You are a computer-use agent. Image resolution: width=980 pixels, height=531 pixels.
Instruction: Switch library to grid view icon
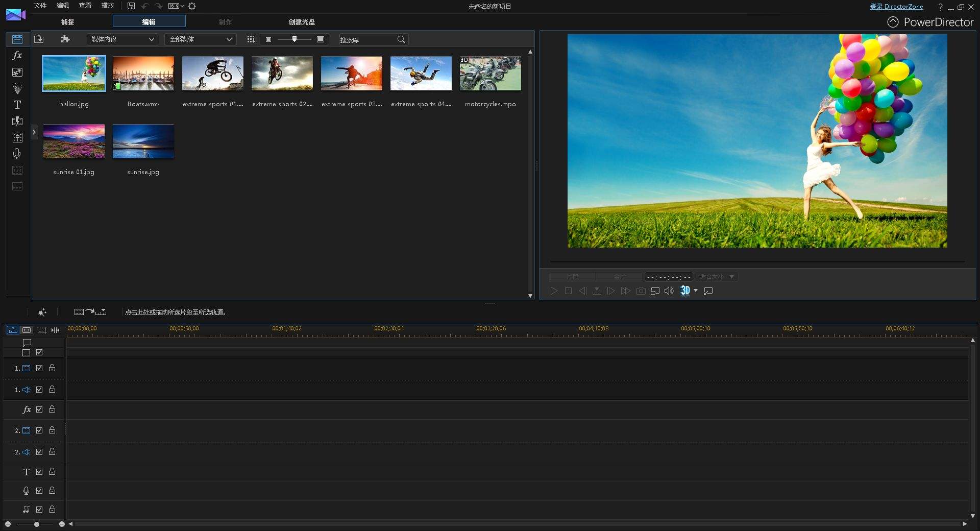pyautogui.click(x=251, y=39)
